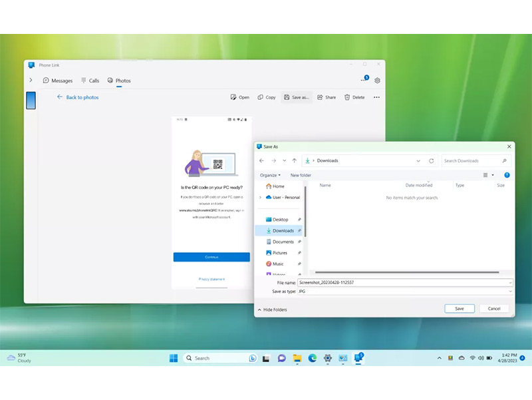The image size is (532, 400).
Task: Expand the User - Personal tree node
Action: pyautogui.click(x=260, y=197)
